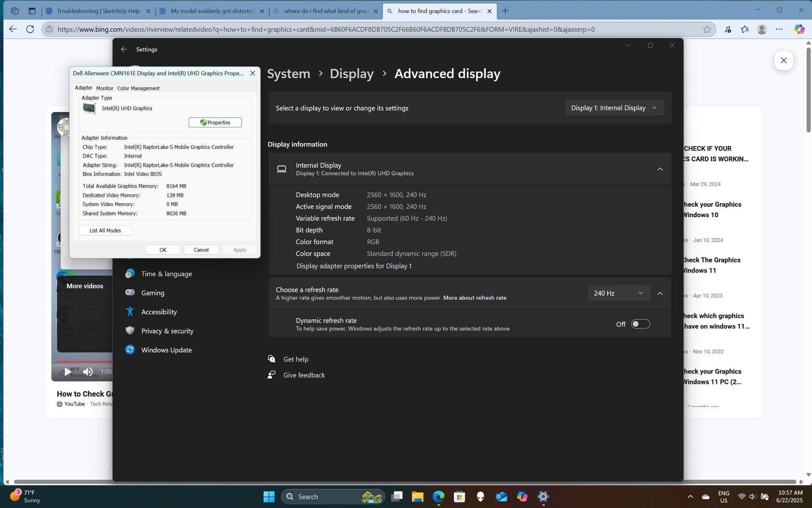Open Edge favorites list icon

(745, 29)
